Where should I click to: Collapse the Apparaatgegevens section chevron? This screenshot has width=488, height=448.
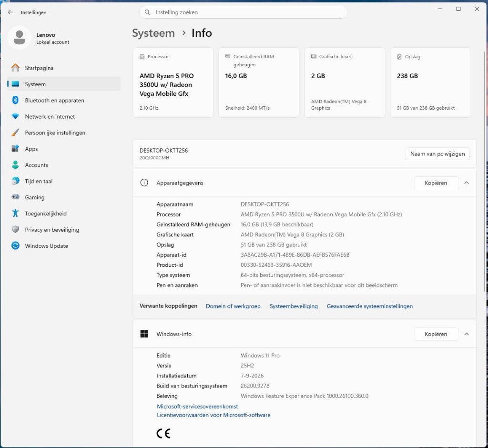pos(467,183)
